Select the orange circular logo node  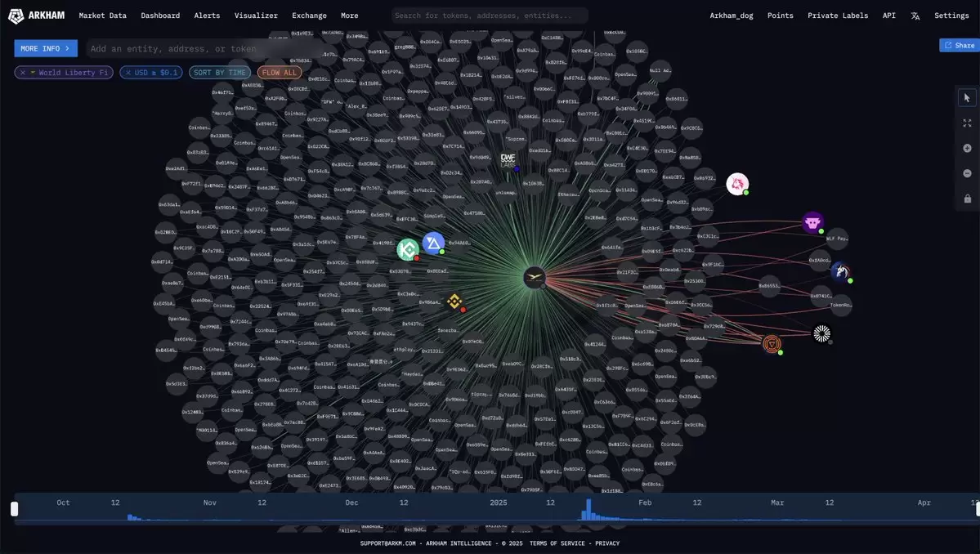[772, 344]
